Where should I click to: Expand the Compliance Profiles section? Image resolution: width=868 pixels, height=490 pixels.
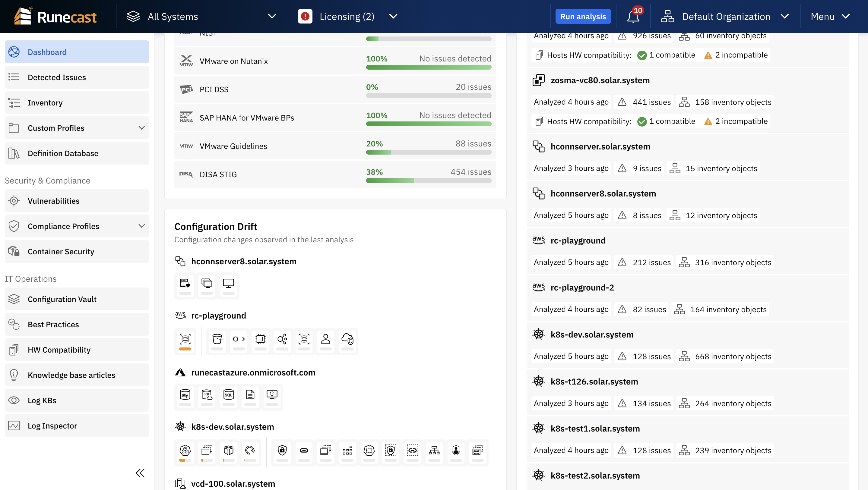(x=141, y=226)
